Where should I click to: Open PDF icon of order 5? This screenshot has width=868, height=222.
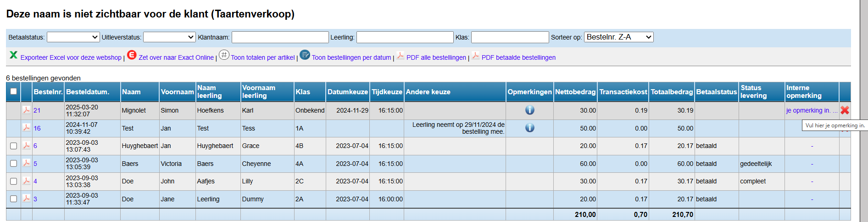coord(27,163)
